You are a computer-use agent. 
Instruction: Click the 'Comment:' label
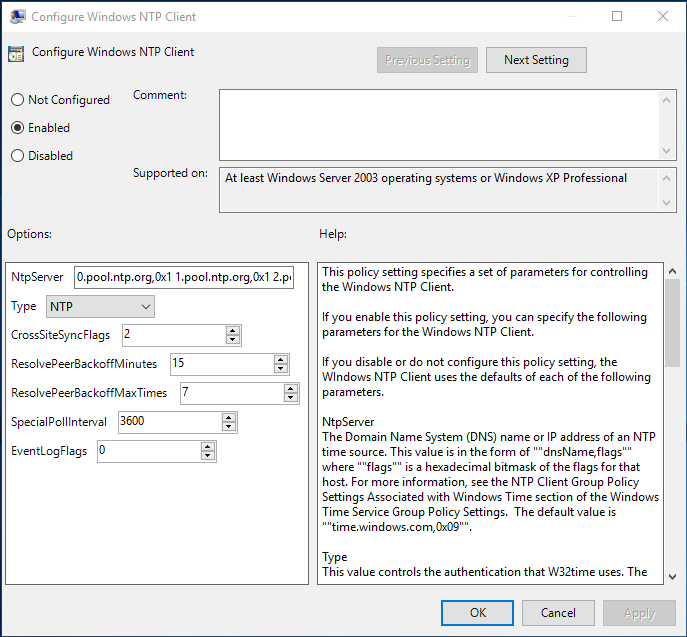tap(160, 95)
